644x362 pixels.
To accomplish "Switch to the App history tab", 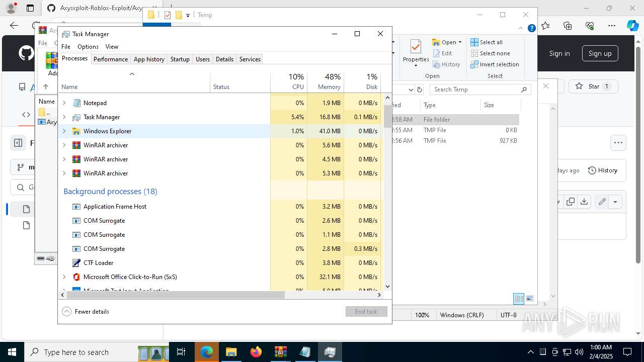I will click(149, 59).
